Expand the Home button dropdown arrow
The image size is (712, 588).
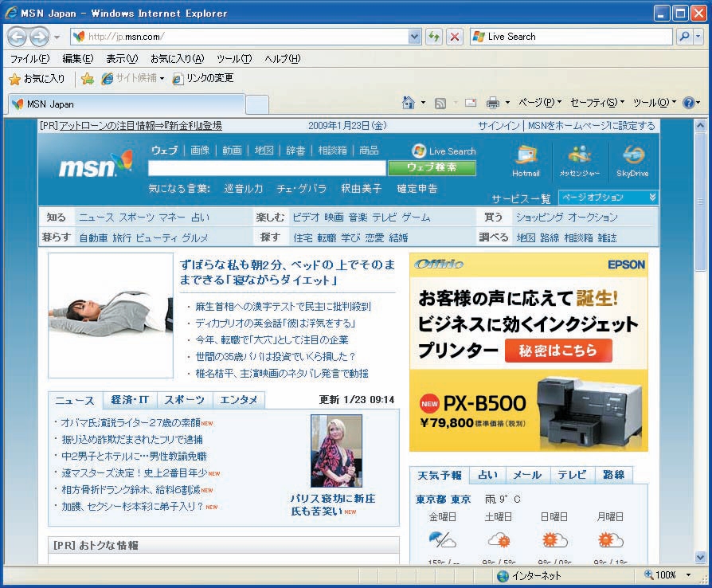[x=423, y=103]
